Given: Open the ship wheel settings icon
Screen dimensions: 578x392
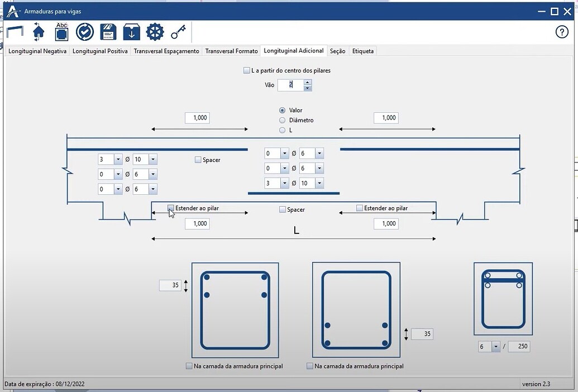Looking at the screenshot, I should tap(155, 32).
